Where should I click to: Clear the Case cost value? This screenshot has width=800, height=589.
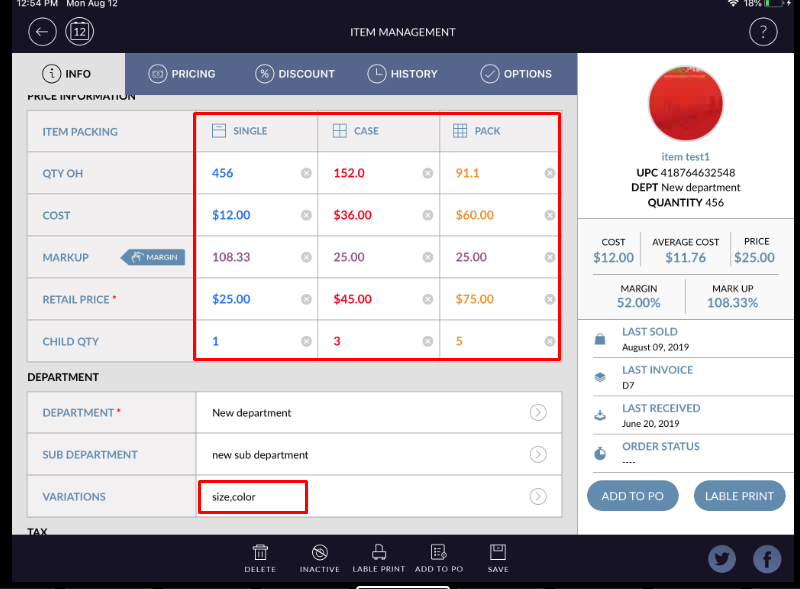pos(428,215)
